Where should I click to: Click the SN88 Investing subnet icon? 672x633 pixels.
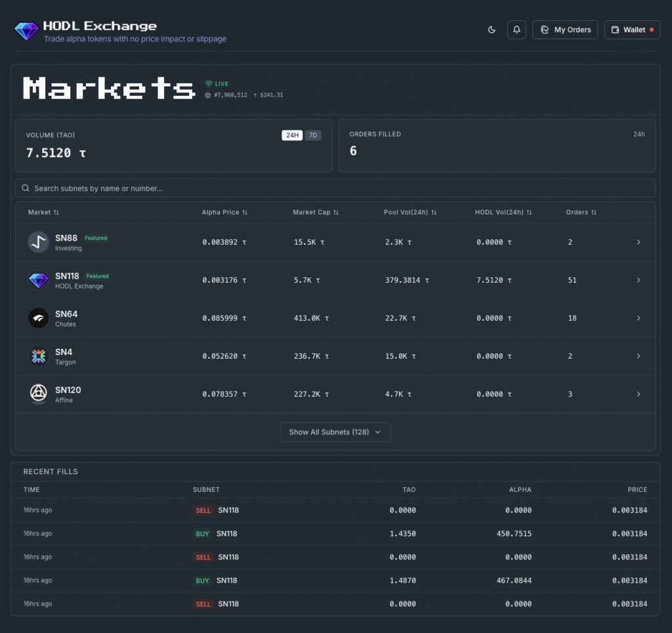[x=39, y=242]
